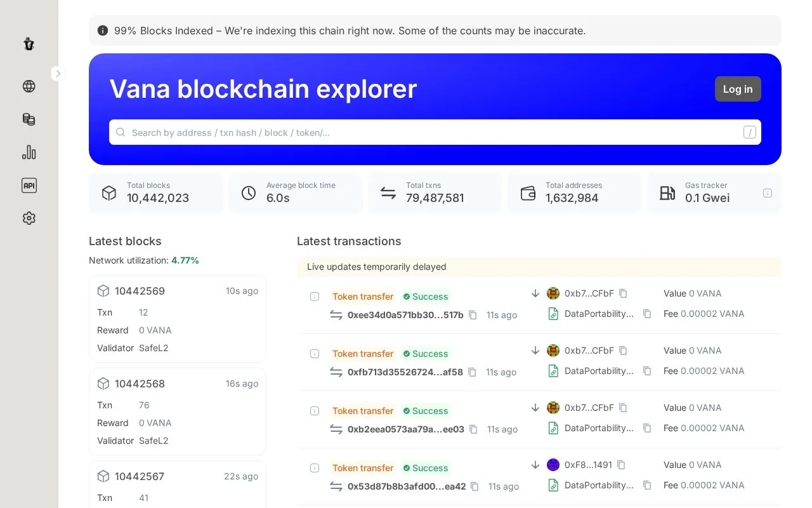Click the Vana logo in the sidebar
Image resolution: width=812 pixels, height=508 pixels.
click(29, 44)
